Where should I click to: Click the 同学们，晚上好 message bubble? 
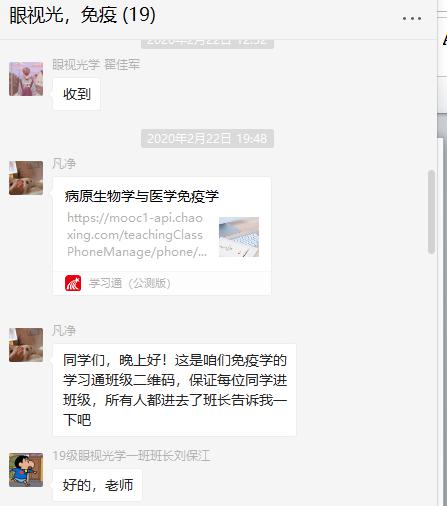[x=174, y=390]
